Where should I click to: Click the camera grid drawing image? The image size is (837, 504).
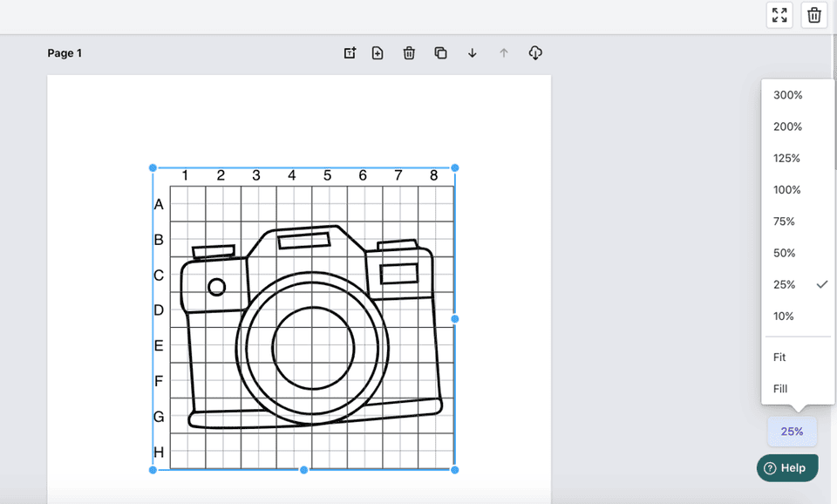[303, 319]
